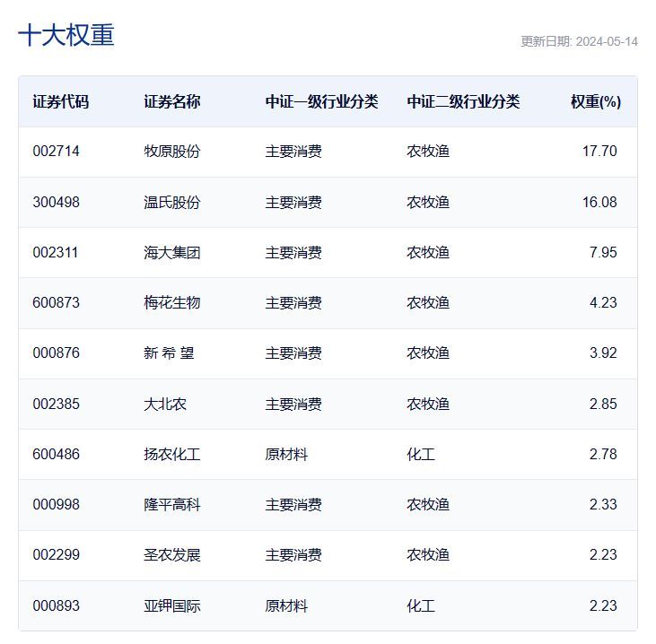Click weight value 4.23

tap(603, 302)
